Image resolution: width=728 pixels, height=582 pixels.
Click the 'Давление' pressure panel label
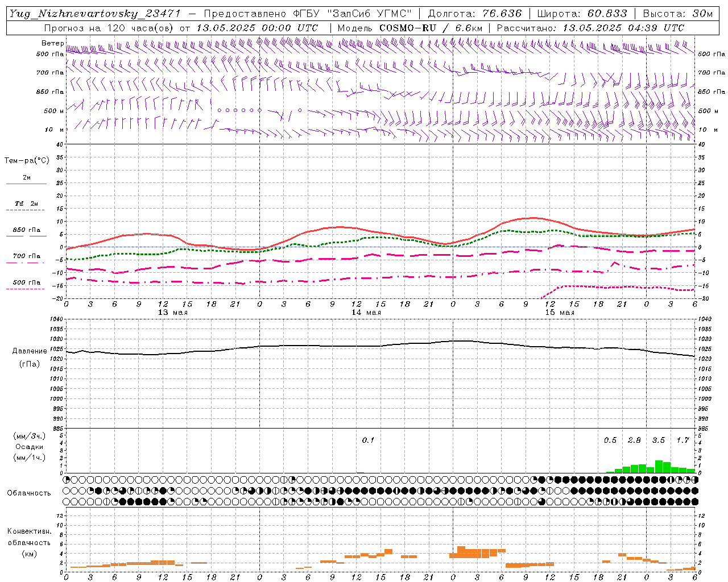click(x=30, y=351)
